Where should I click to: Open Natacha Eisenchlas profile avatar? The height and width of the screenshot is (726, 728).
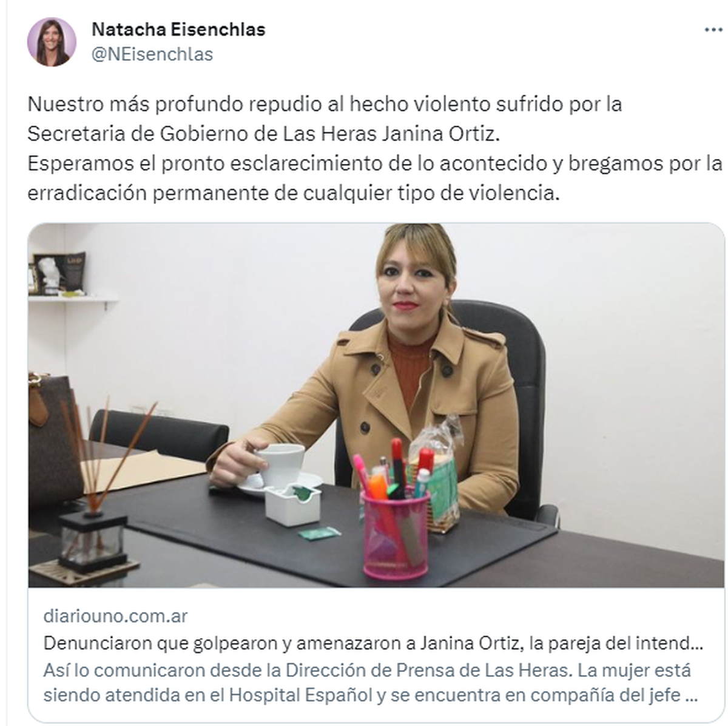pos(52,42)
